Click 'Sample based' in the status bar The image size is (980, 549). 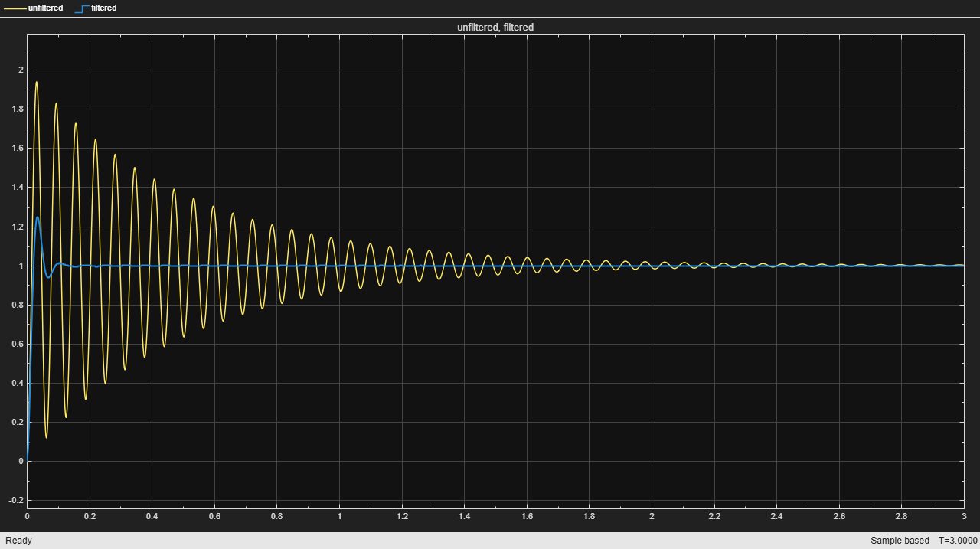900,541
